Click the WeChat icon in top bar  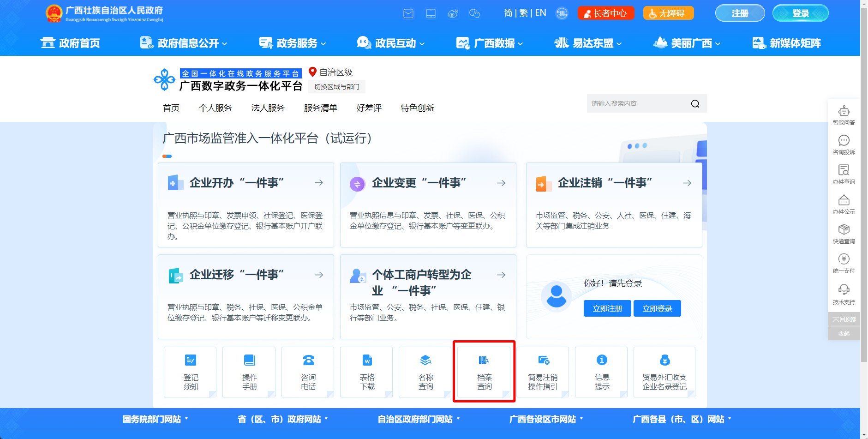(x=474, y=13)
